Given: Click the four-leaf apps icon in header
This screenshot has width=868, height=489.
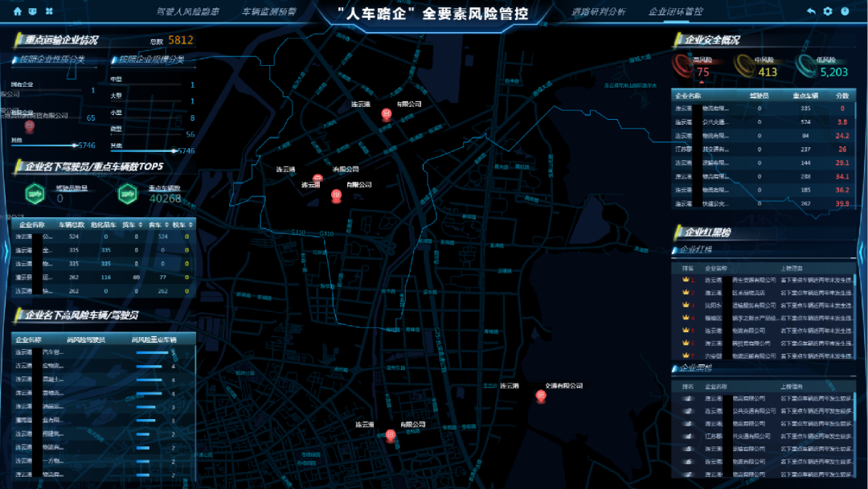Looking at the screenshot, I should 48,11.
